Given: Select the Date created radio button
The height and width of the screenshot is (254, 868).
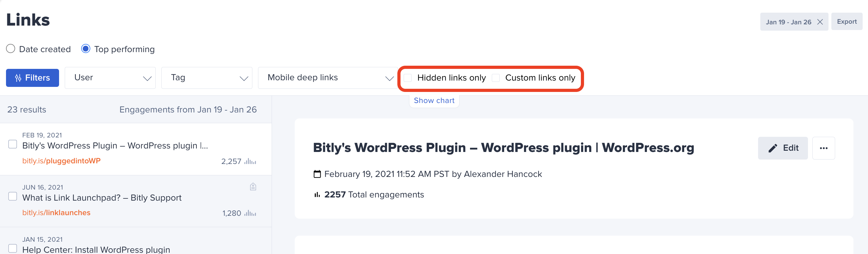Looking at the screenshot, I should pyautogui.click(x=11, y=49).
